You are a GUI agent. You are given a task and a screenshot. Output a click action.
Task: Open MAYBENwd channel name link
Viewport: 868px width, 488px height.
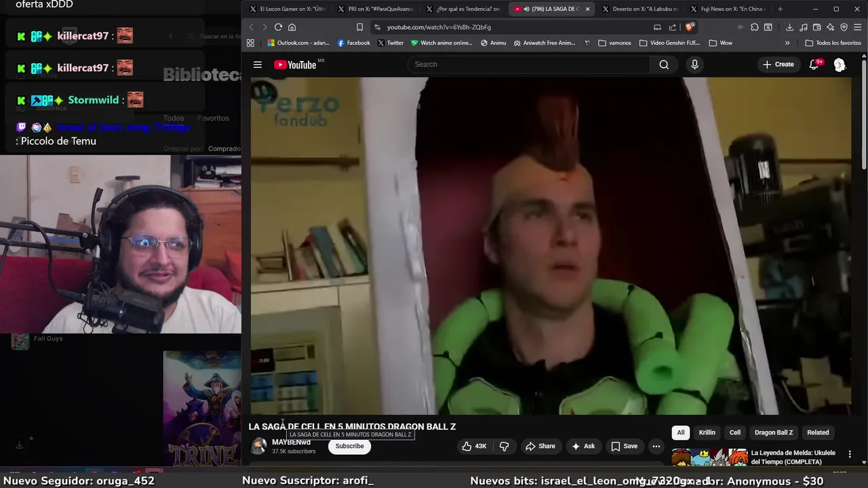(x=291, y=443)
